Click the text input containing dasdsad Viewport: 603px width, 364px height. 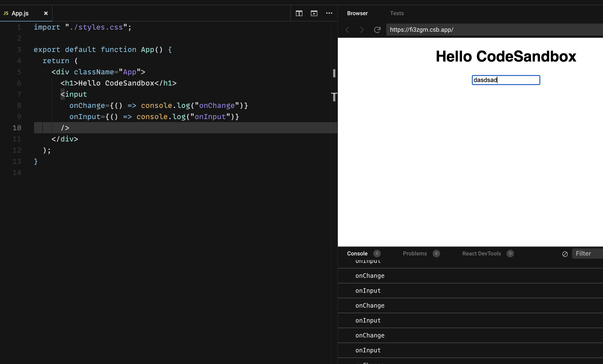click(506, 80)
